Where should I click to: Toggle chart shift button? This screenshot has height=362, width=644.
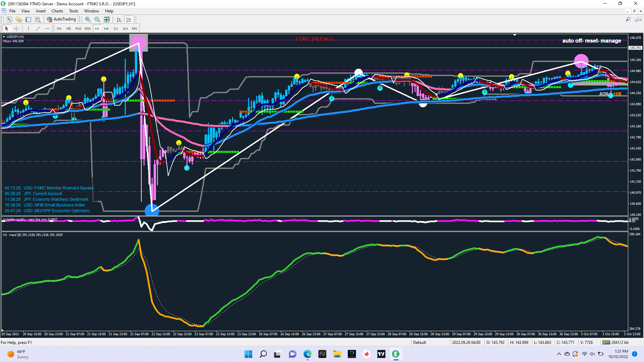(128, 19)
